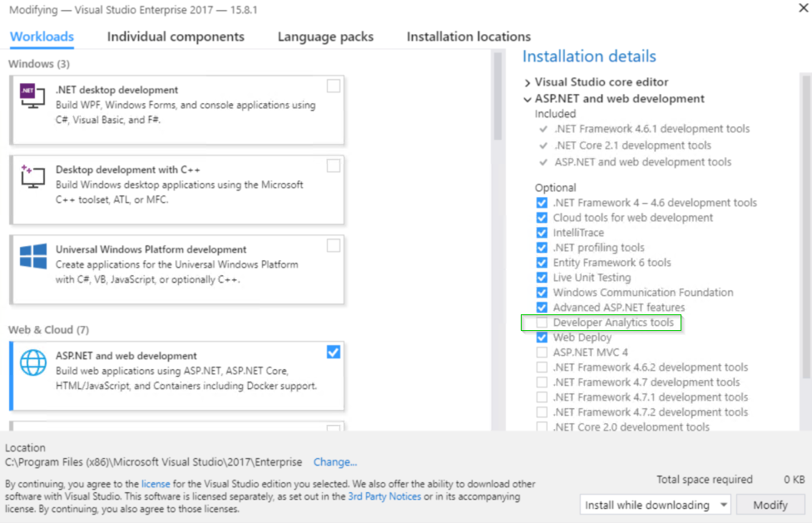Check the ASP.NET MVC 4 option
Image resolution: width=812 pixels, height=523 pixels.
pyautogui.click(x=542, y=353)
